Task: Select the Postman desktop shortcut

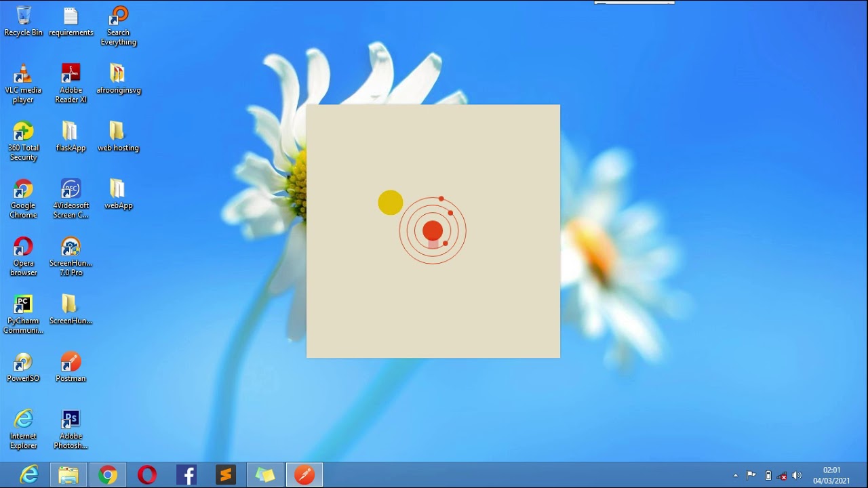Action: pos(71,367)
